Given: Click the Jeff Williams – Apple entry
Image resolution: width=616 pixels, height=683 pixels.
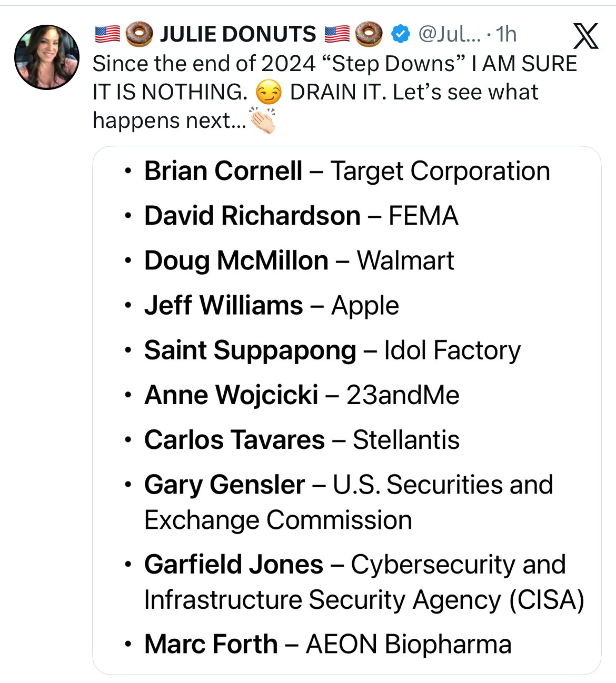Looking at the screenshot, I should point(272,305).
